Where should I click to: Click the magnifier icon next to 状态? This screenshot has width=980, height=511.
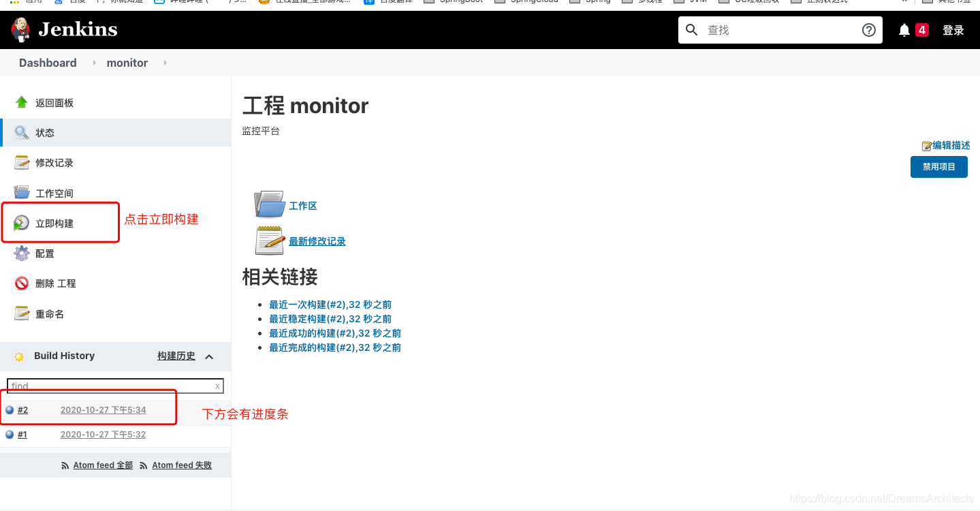point(22,132)
